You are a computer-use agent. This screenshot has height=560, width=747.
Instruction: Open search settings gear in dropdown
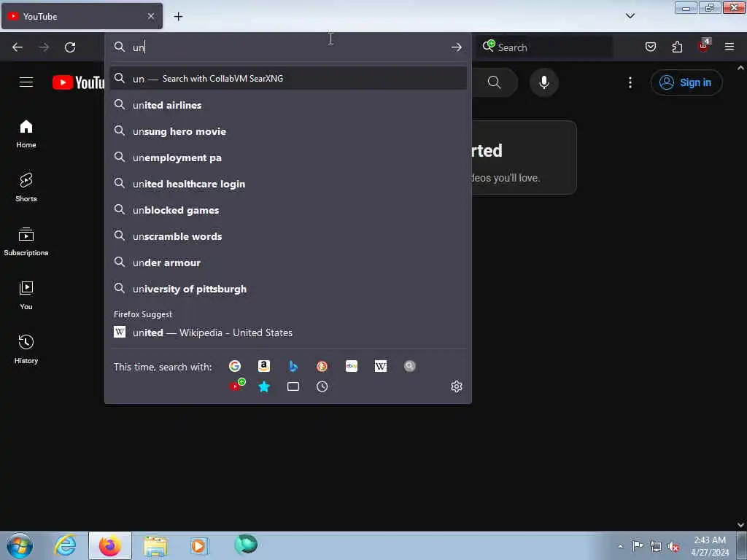[x=457, y=386]
